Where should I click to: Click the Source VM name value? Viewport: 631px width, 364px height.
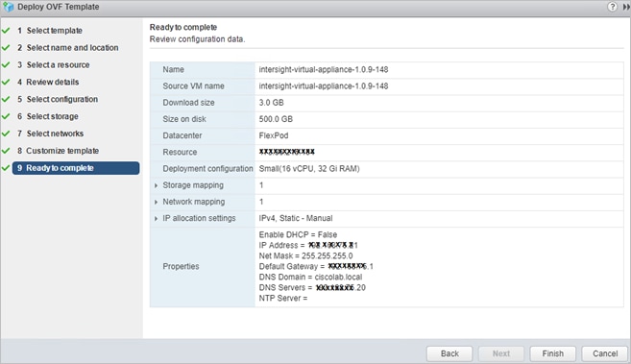[324, 86]
